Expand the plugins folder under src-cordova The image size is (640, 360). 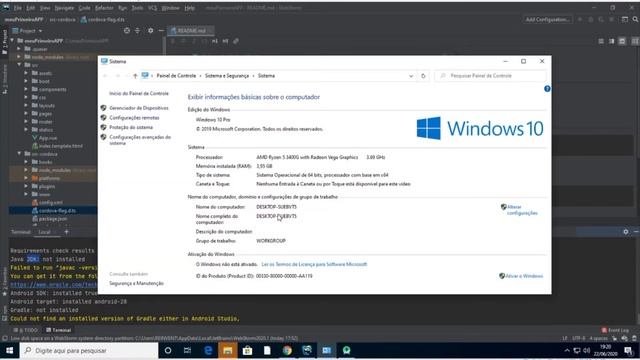point(26,186)
